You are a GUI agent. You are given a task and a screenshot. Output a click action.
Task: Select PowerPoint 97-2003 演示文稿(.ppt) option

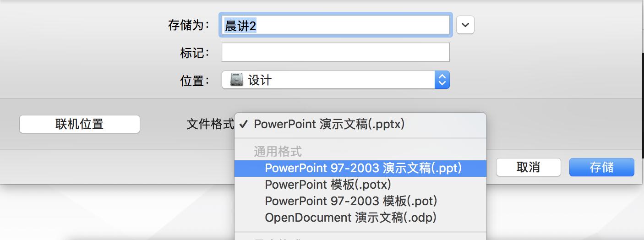click(x=360, y=168)
